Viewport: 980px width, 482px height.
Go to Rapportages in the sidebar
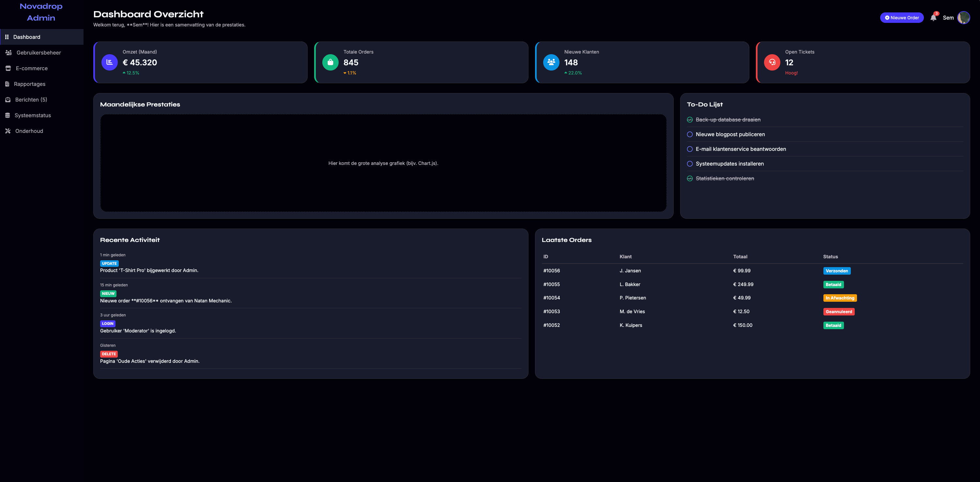tap(29, 84)
